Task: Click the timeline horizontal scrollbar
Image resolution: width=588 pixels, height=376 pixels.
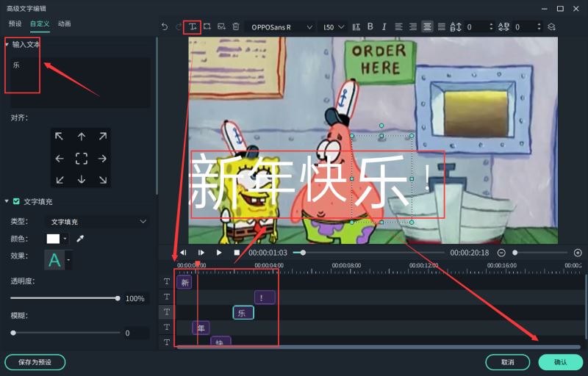Action: 378,347
